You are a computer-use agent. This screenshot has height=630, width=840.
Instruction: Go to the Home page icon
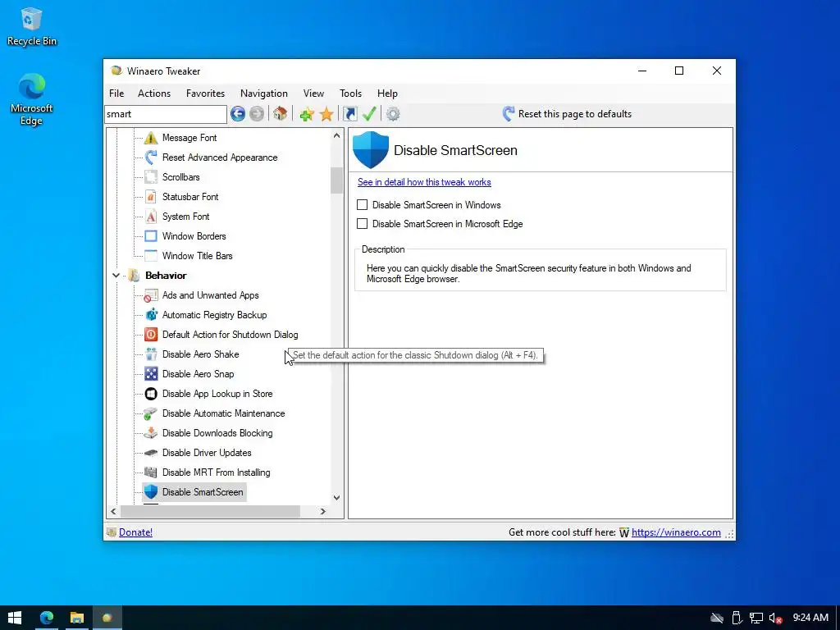pos(281,113)
